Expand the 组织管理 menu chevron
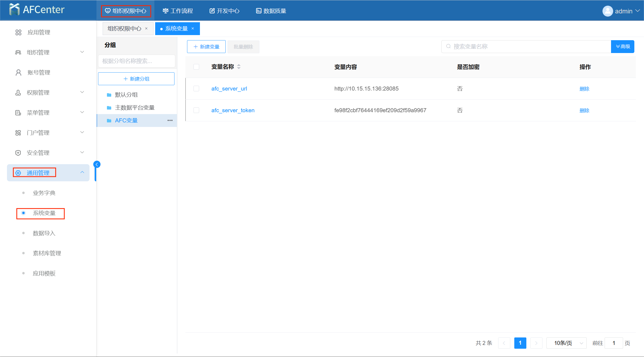Screen dimensions: 644x357 tap(82, 52)
